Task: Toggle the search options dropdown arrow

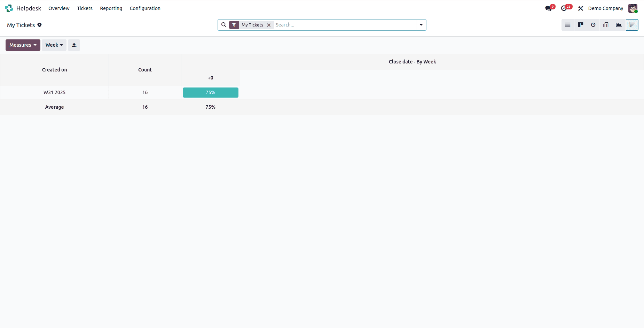Action: point(421,25)
